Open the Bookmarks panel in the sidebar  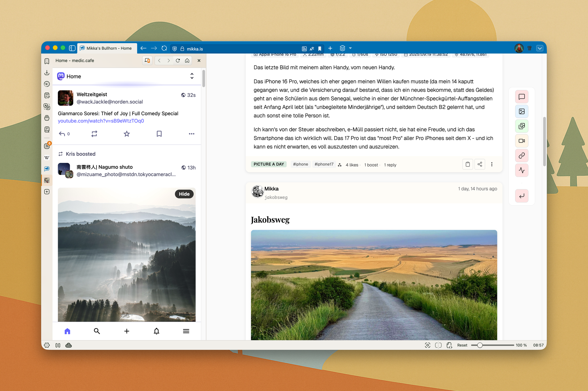(x=47, y=61)
